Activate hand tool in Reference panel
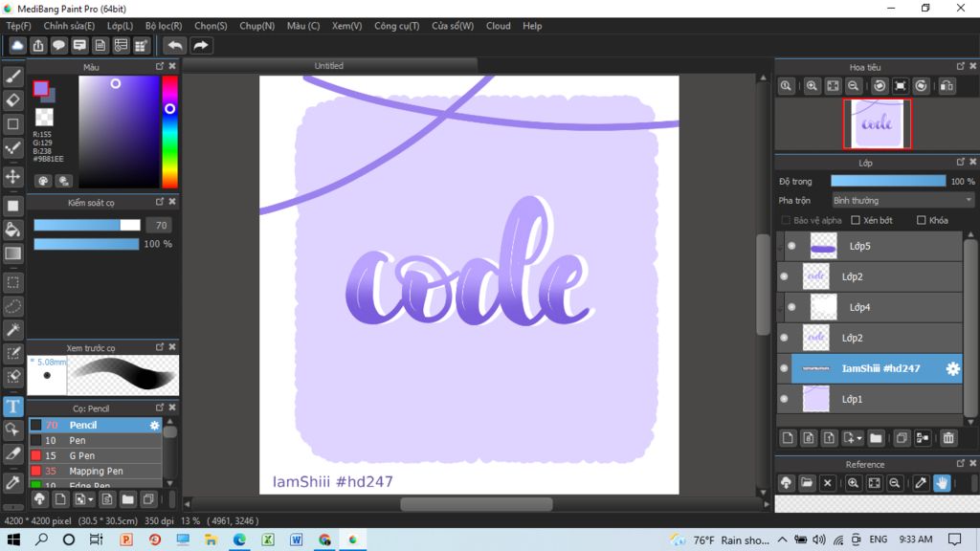 tap(942, 483)
